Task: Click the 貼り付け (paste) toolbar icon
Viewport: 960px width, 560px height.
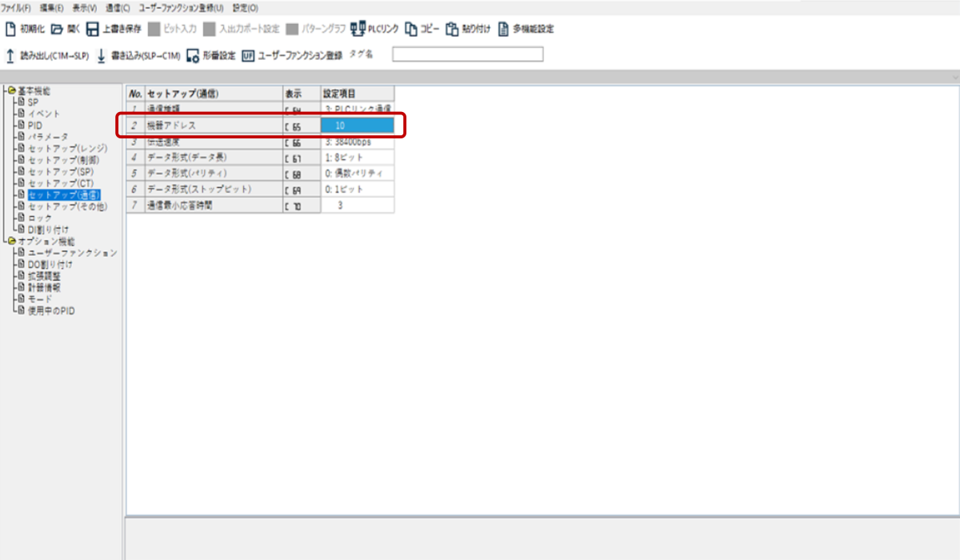Action: pyautogui.click(x=453, y=30)
